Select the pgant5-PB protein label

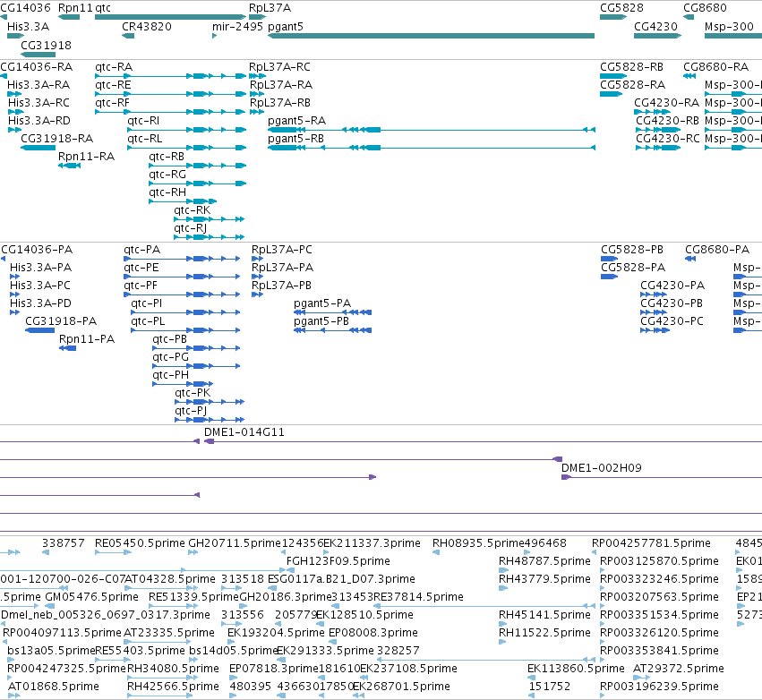321,321
